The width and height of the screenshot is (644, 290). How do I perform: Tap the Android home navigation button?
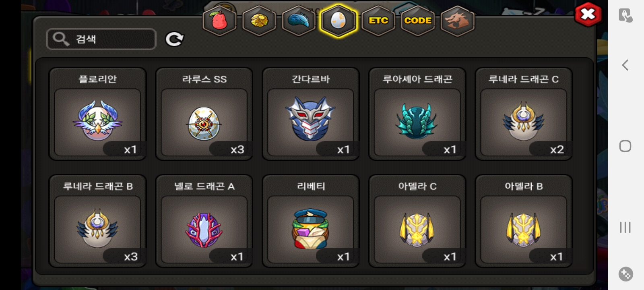coord(625,146)
